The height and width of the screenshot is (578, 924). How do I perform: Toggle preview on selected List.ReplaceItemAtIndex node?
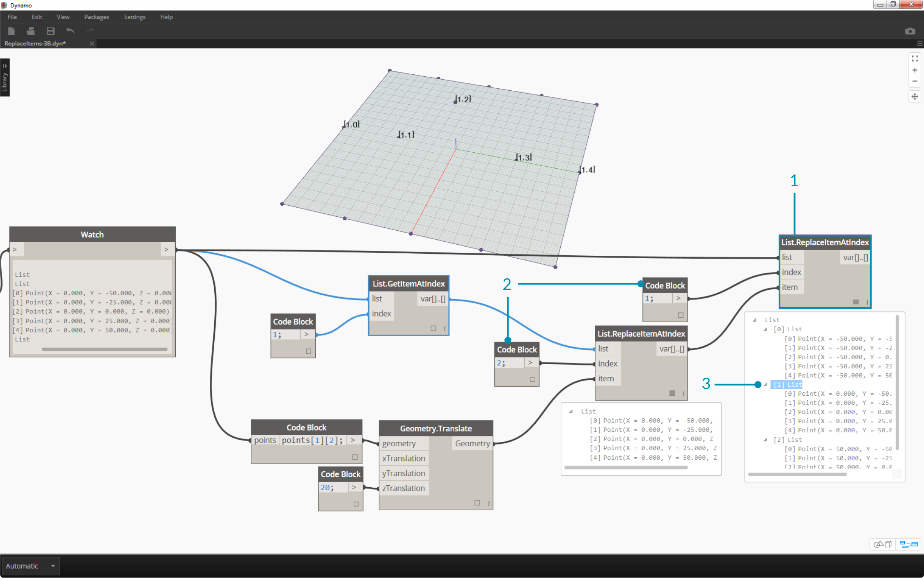click(856, 302)
